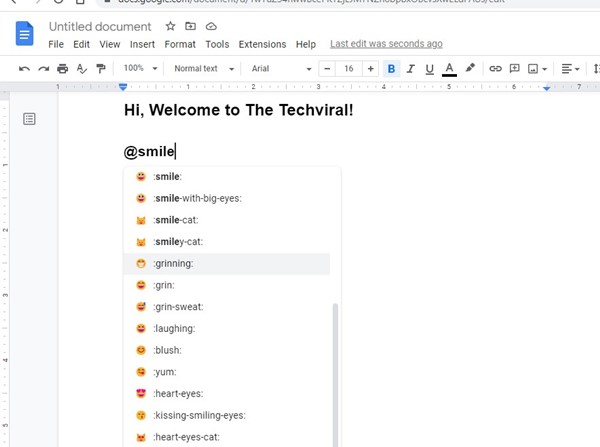The width and height of the screenshot is (600, 447).
Task: Open the Tools menu
Action: click(217, 44)
